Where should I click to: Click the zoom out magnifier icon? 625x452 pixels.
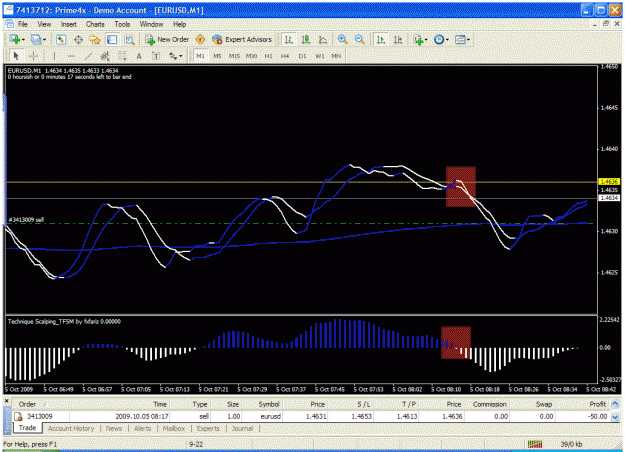click(x=360, y=39)
